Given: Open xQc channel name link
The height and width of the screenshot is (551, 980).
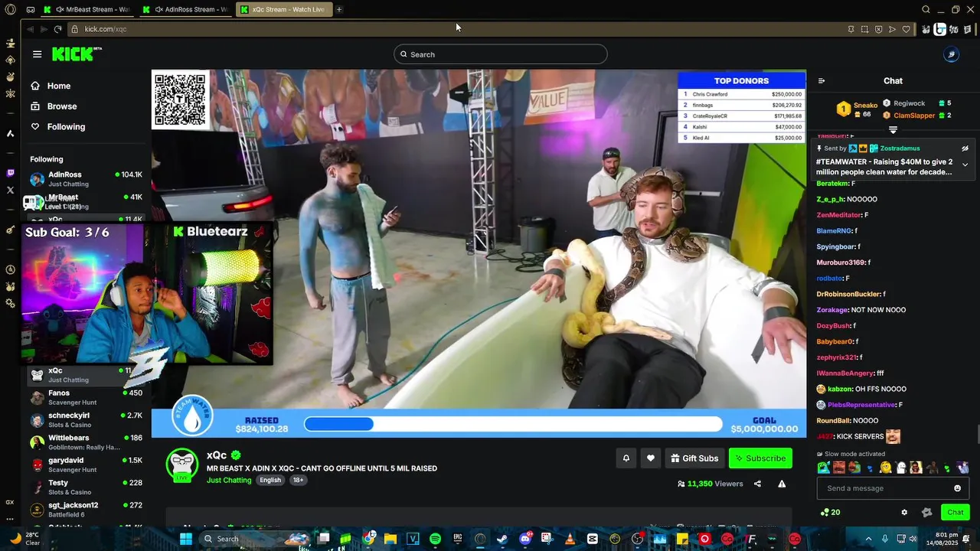Looking at the screenshot, I should 217,455.
